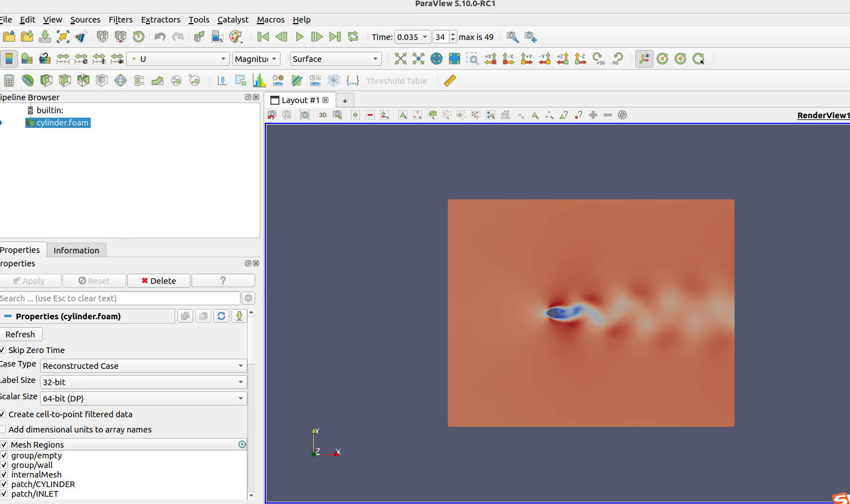
Task: Capture screenshot from render view toolbar
Action: (305, 115)
